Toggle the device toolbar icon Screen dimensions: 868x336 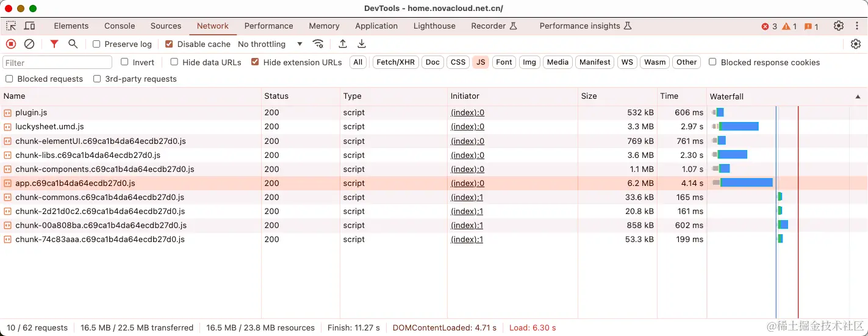29,26
